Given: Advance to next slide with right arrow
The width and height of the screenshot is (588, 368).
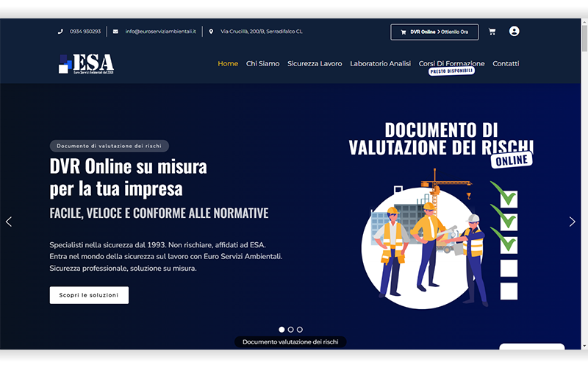Looking at the screenshot, I should [572, 222].
